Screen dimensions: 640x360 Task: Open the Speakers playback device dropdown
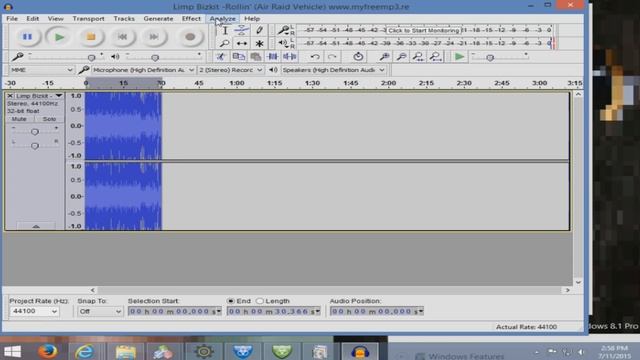click(x=333, y=70)
